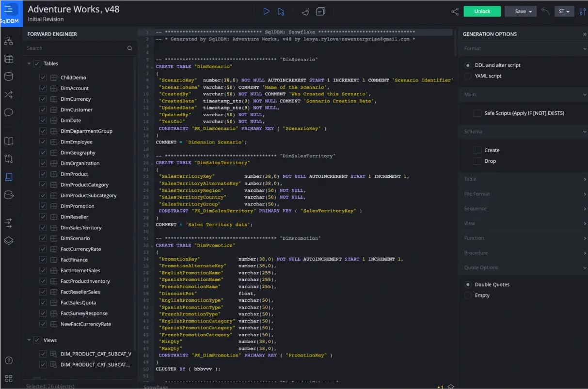This screenshot has height=389, width=588.
Task: Expand the Table options section
Action: click(523, 179)
